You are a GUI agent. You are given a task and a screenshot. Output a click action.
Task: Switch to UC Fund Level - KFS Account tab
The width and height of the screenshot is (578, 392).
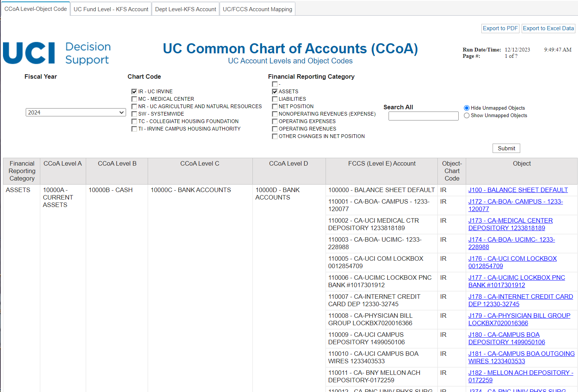click(x=111, y=9)
